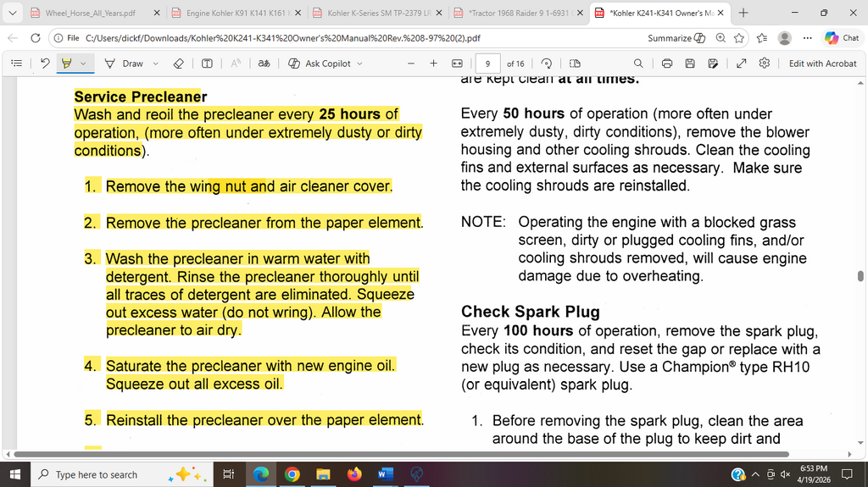Open the Find in document search icon
Viewport: 868px width, 487px height.
tap(638, 64)
